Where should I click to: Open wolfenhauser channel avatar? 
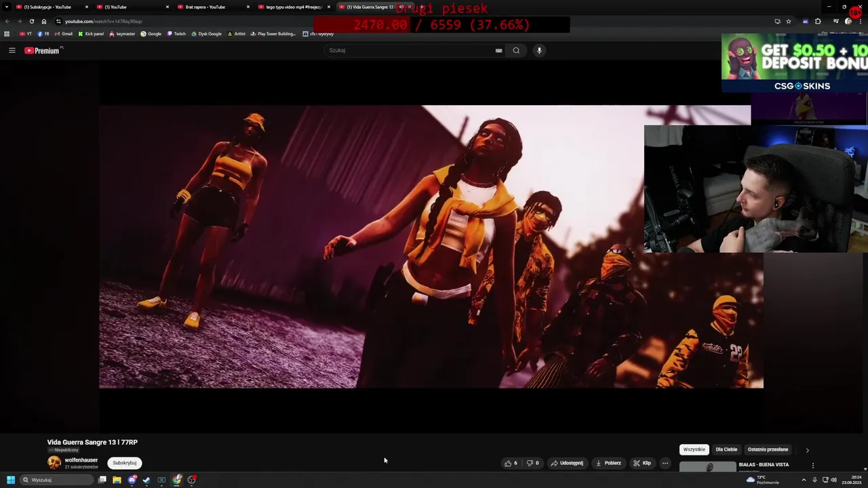54,463
